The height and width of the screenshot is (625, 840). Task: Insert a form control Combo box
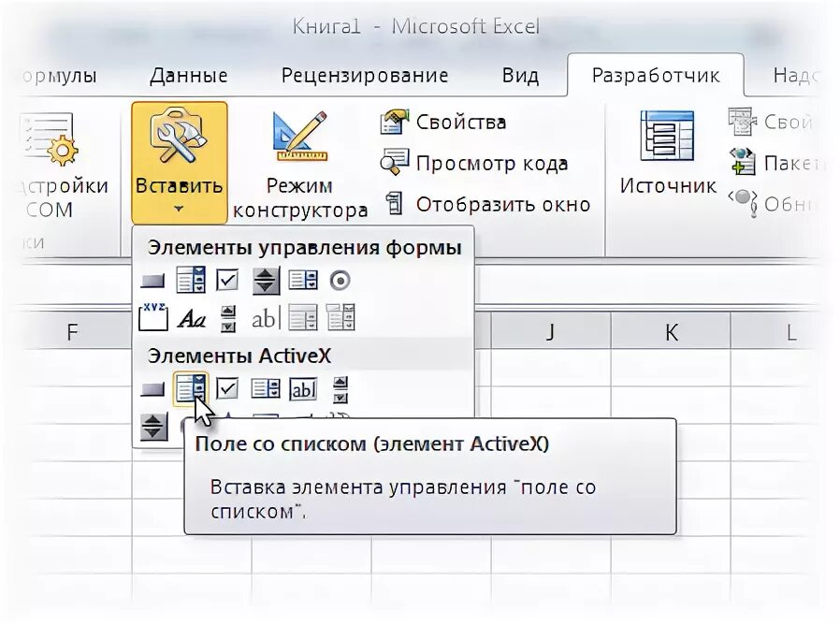191,280
